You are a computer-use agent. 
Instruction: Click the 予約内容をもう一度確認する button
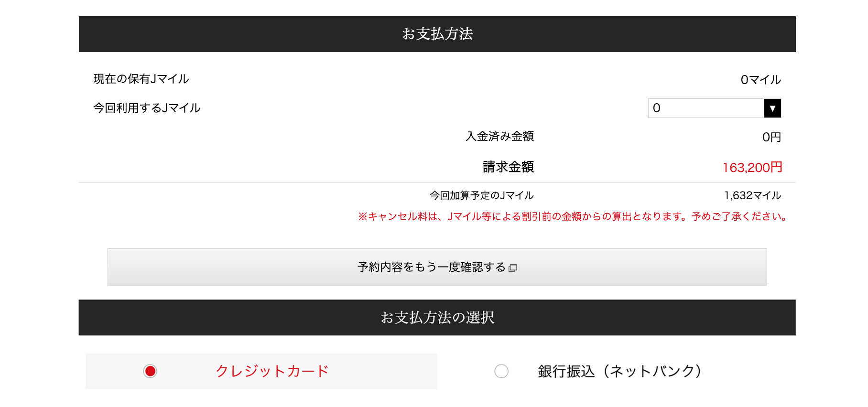(x=437, y=267)
